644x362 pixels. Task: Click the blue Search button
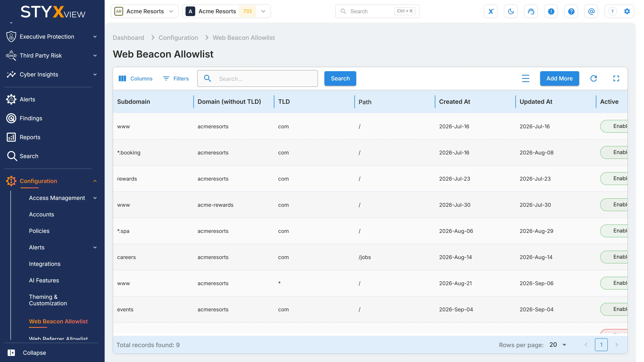coord(340,78)
